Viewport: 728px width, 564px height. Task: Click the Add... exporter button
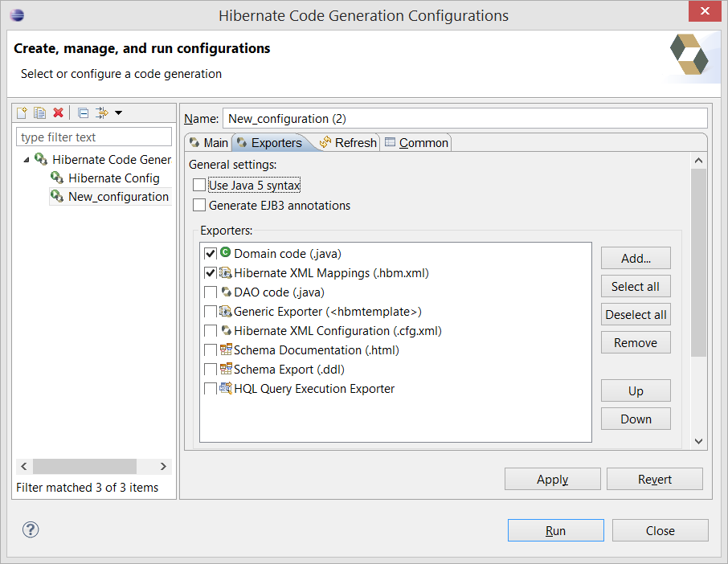(x=636, y=258)
